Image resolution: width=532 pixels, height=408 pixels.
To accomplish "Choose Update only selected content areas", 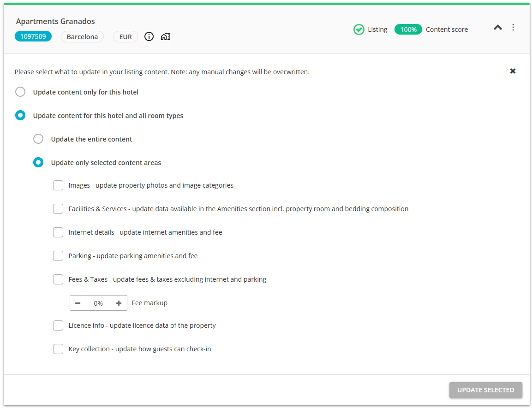I will click(x=38, y=163).
